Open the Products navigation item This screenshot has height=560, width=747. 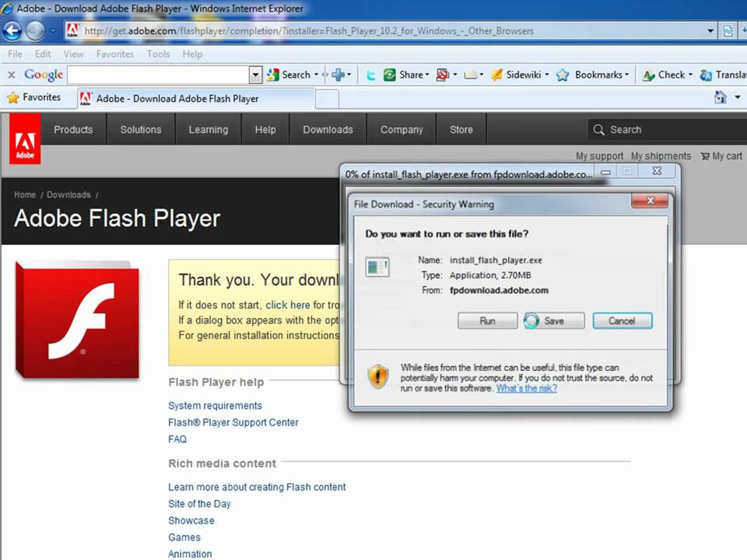73,130
